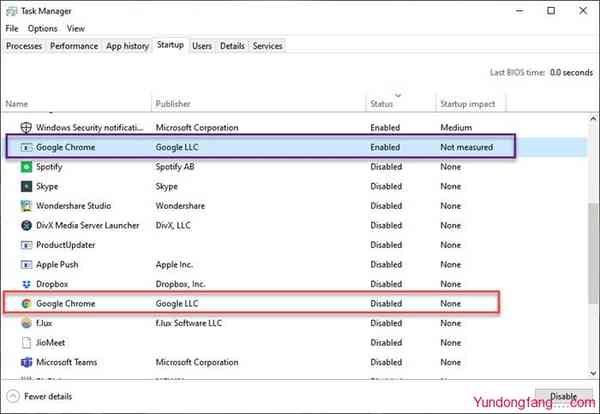The image size is (600, 414).
Task: Open the File menu
Action: [12, 29]
